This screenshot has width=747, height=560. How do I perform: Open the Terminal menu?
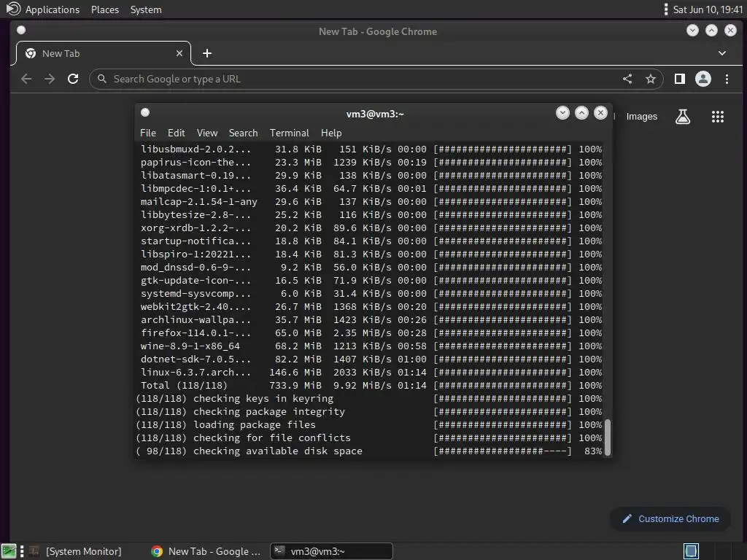tap(289, 133)
